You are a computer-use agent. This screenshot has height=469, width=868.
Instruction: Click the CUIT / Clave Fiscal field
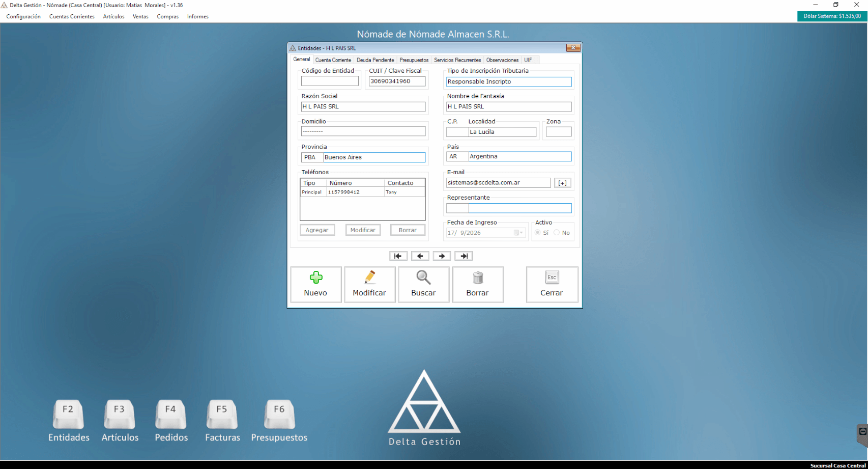397,81
